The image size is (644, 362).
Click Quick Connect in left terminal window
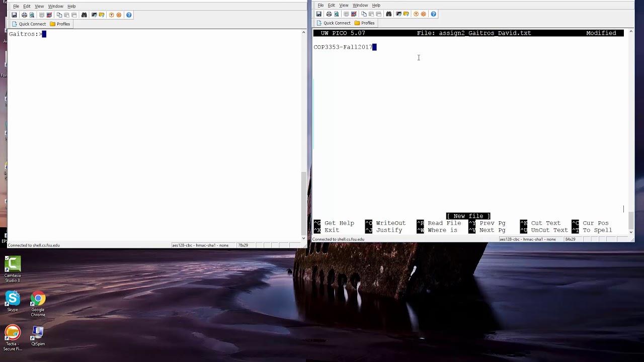(x=29, y=24)
